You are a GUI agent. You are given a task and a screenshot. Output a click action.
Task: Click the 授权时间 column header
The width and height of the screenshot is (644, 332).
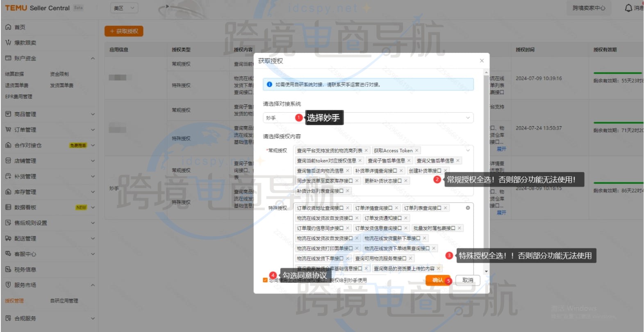coord(525,50)
